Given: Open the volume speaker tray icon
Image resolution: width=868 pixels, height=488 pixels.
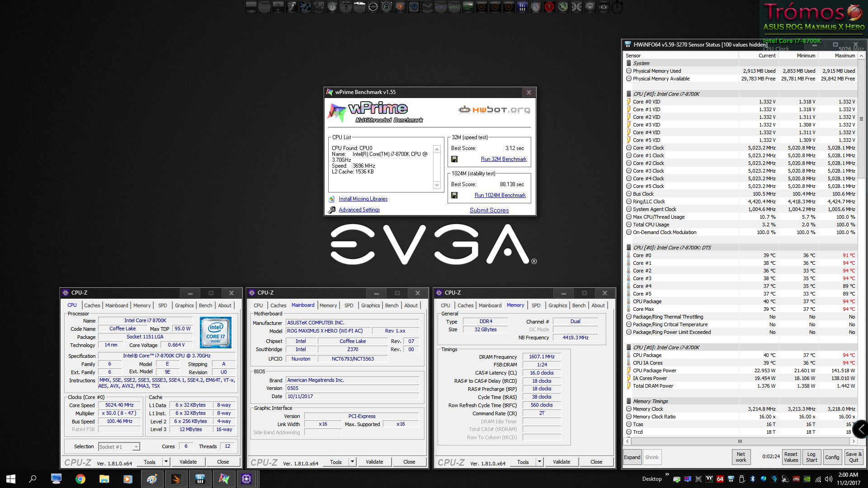Looking at the screenshot, I should click(829, 479).
